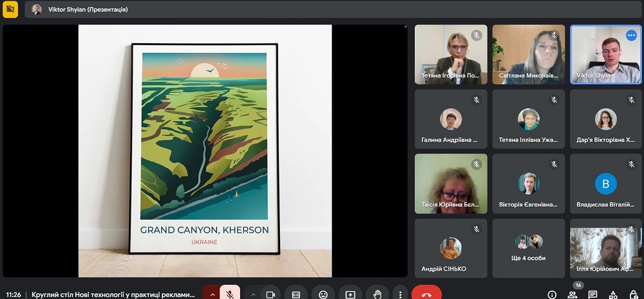Open the meeting details info panel
The width and height of the screenshot is (644, 299).
point(552,294)
